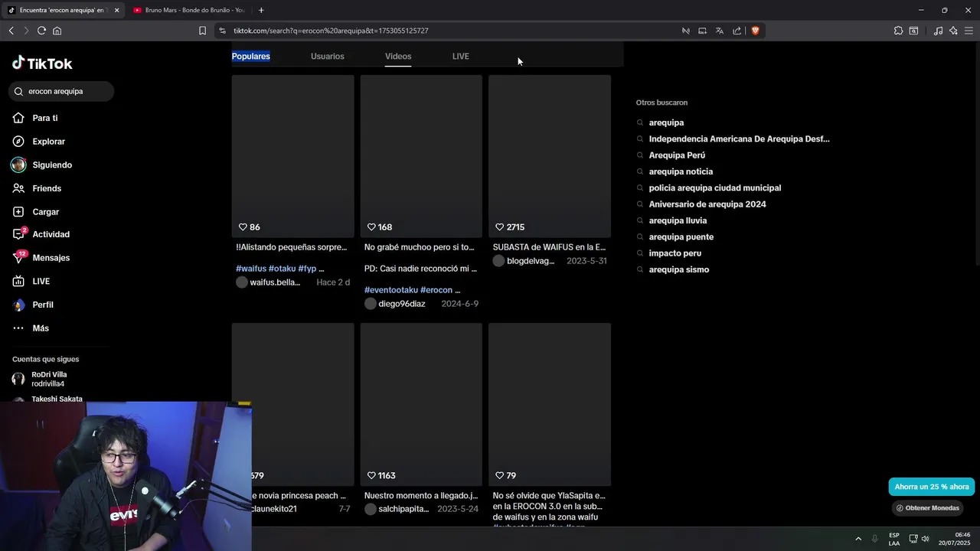The height and width of the screenshot is (551, 980).
Task: Open the Friends section
Action: click(37, 188)
